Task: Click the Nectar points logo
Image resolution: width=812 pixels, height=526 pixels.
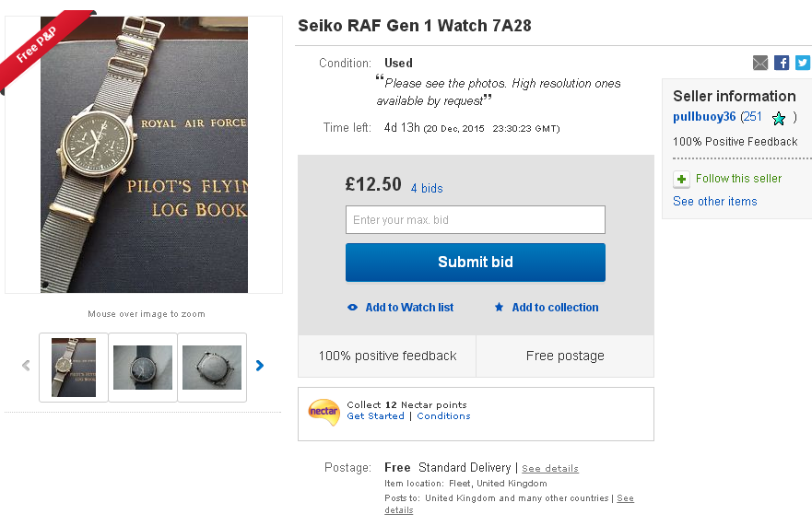Action: (324, 411)
